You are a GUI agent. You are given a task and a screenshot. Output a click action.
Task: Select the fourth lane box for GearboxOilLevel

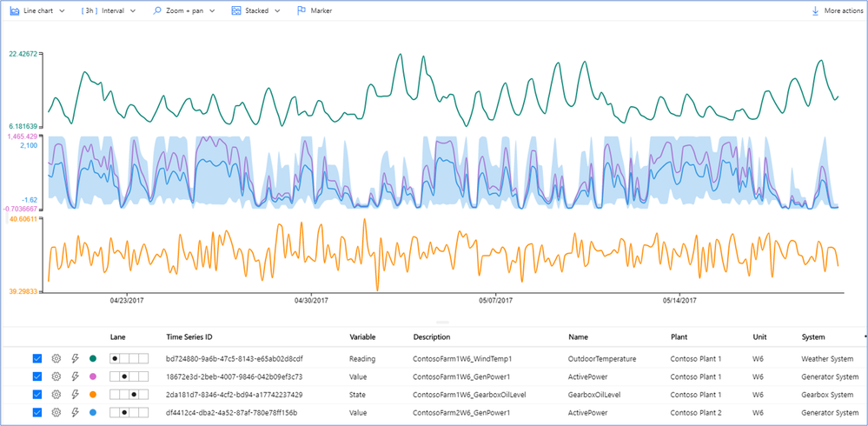click(x=143, y=395)
